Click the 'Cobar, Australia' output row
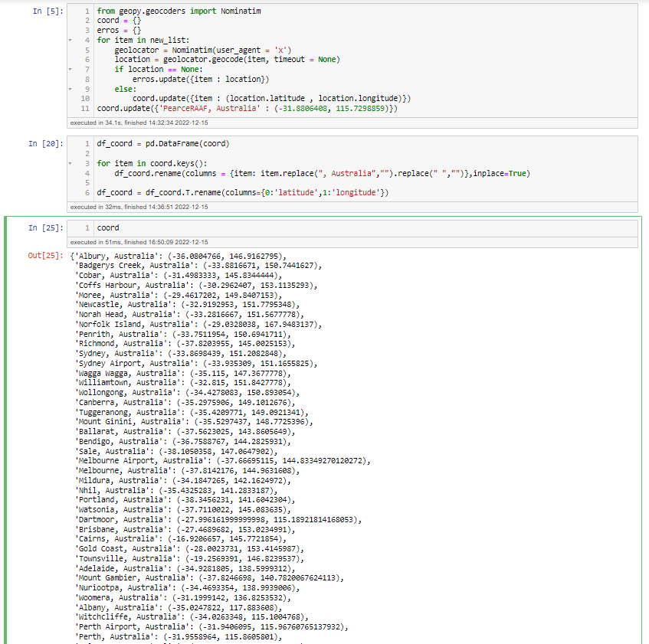 179,276
